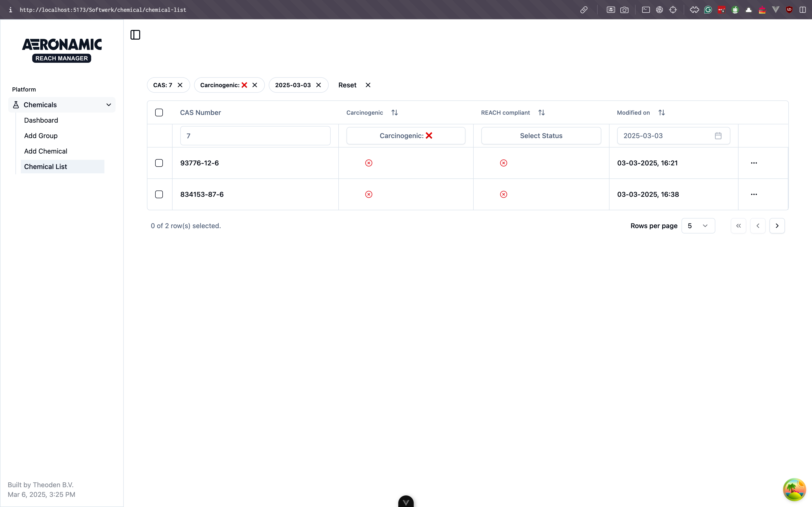Remove the 2025-03-03 date filter chip
This screenshot has width=812, height=507.
pos(319,85)
